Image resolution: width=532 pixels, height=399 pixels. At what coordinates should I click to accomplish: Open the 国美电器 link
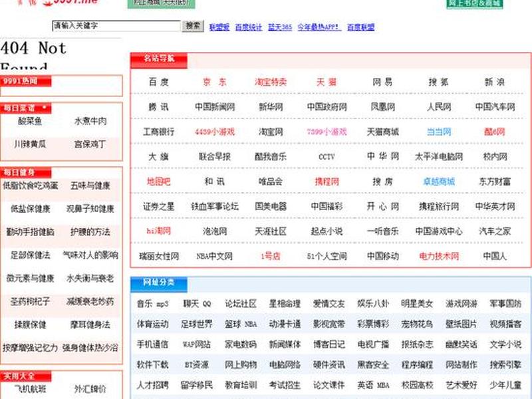tap(271, 207)
